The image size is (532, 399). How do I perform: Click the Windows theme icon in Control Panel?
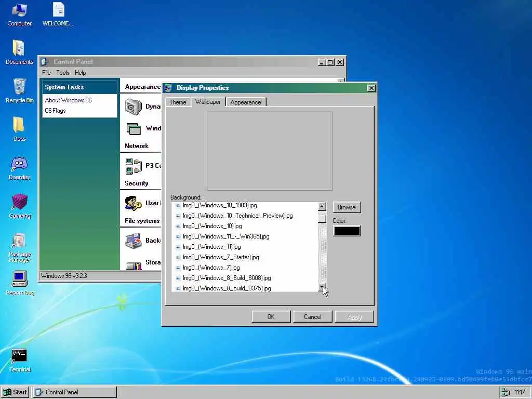134,129
